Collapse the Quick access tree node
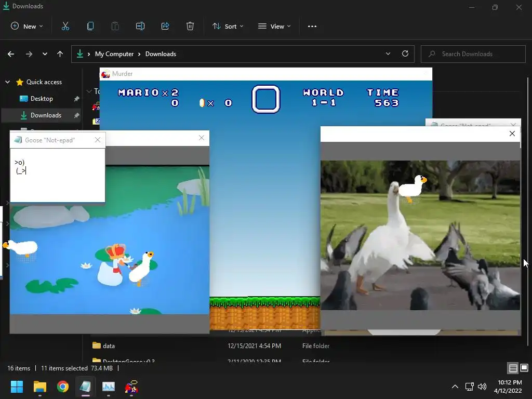Image resolution: width=532 pixels, height=399 pixels. pyautogui.click(x=7, y=82)
